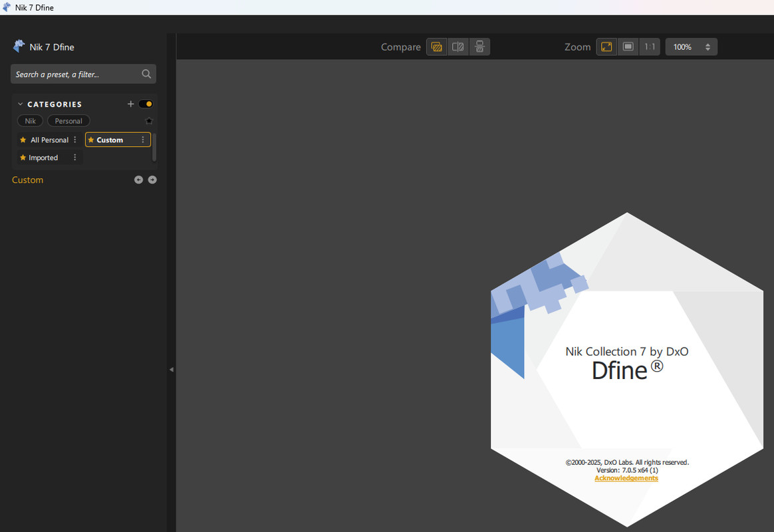Click the Custom section heading
The width and height of the screenshot is (774, 532).
click(28, 180)
